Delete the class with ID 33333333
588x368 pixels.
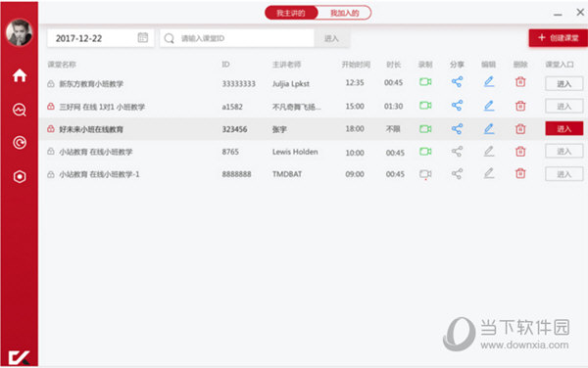(520, 81)
